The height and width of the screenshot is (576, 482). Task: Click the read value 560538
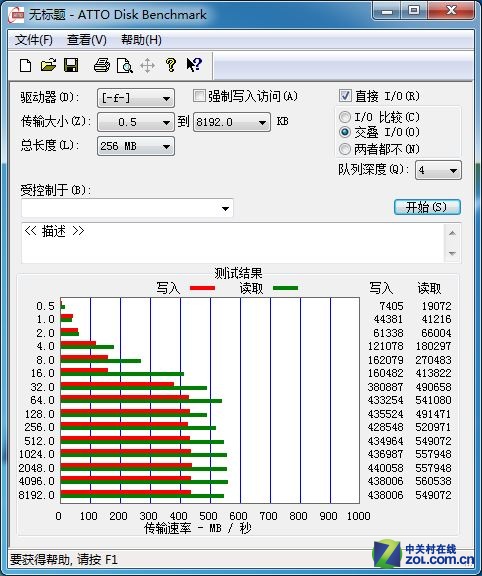pos(434,481)
